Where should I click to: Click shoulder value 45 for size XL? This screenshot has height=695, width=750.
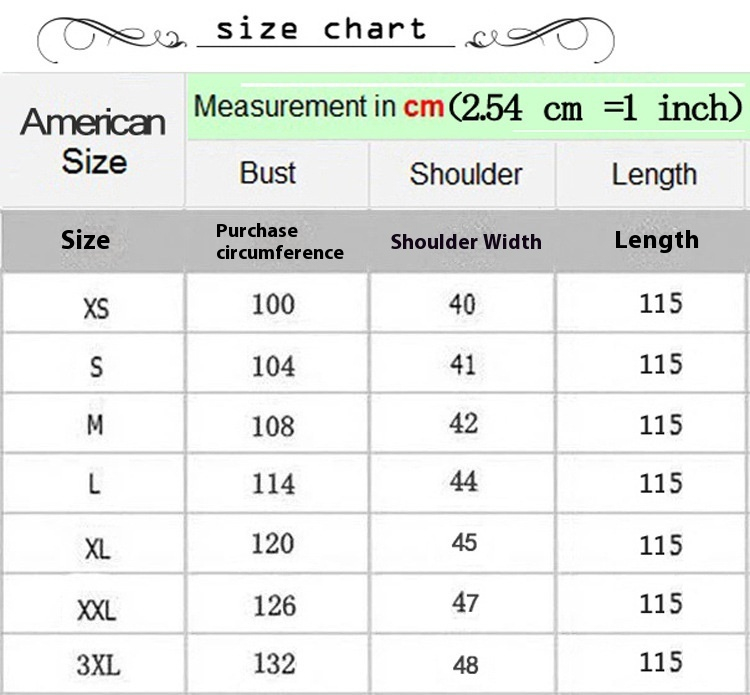(464, 542)
